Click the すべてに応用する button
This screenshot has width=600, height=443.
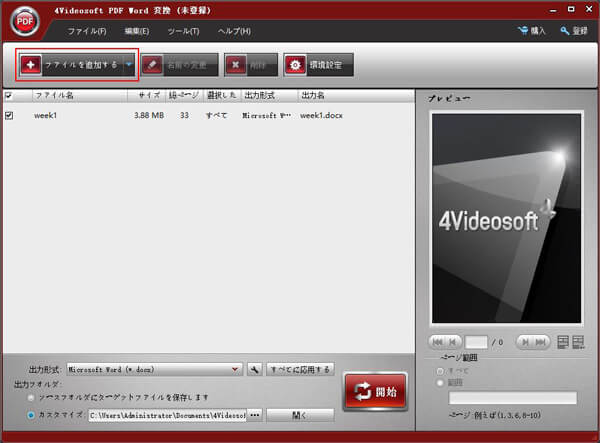click(300, 370)
